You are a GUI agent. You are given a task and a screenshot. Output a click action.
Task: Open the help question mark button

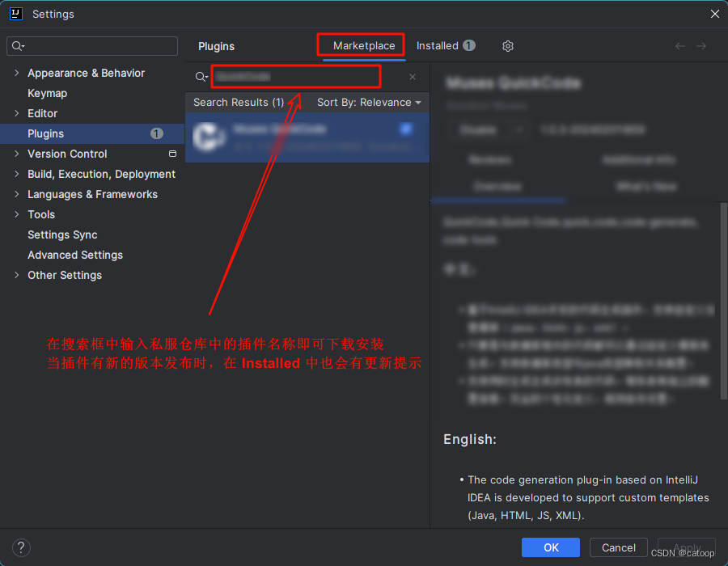[x=21, y=547]
